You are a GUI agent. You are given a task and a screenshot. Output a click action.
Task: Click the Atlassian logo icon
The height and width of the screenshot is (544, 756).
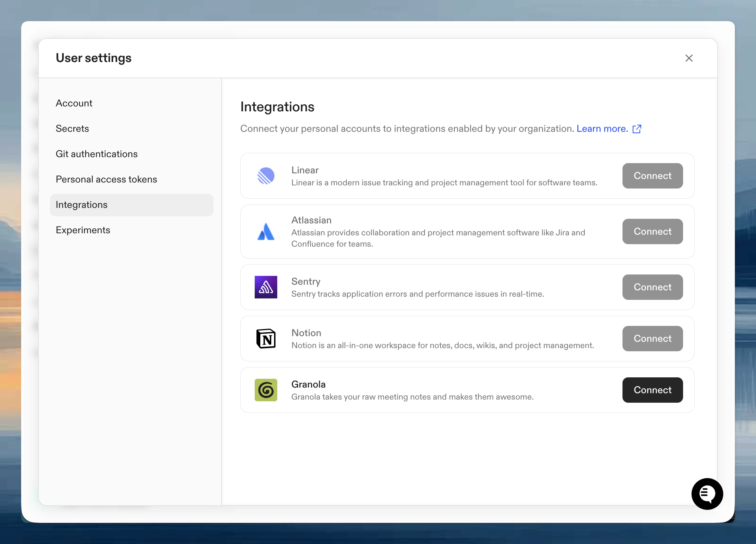coord(266,231)
